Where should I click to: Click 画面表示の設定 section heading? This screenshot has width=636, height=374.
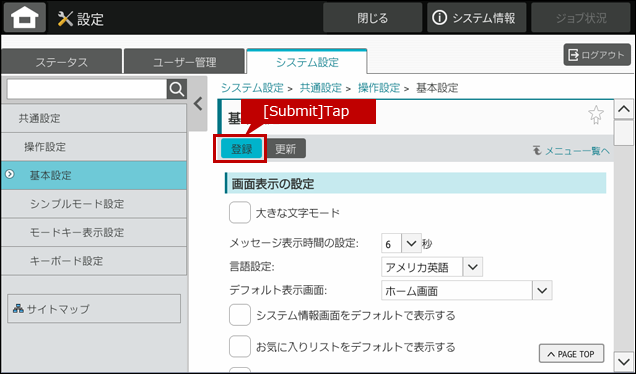[x=415, y=183]
